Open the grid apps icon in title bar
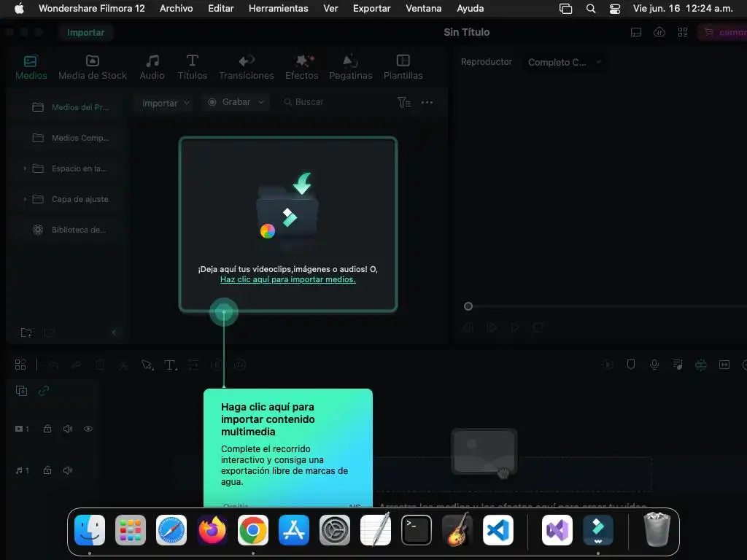This screenshot has height=560, width=747. pos(683,32)
